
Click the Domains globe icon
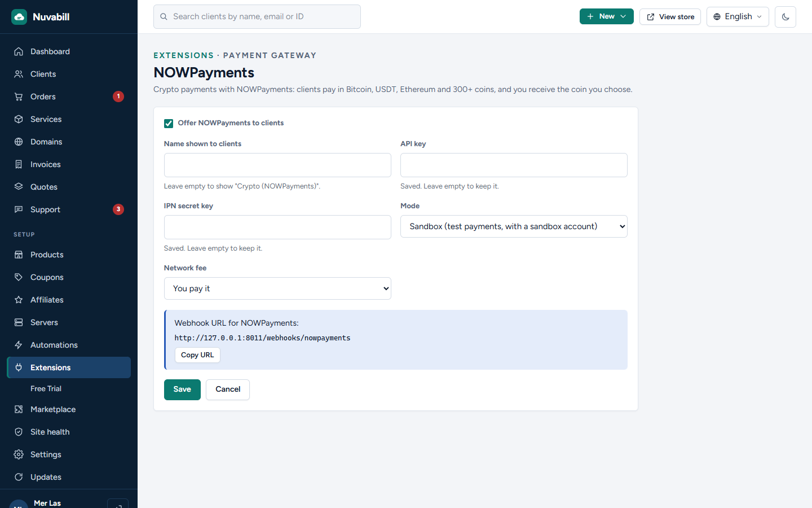click(19, 142)
